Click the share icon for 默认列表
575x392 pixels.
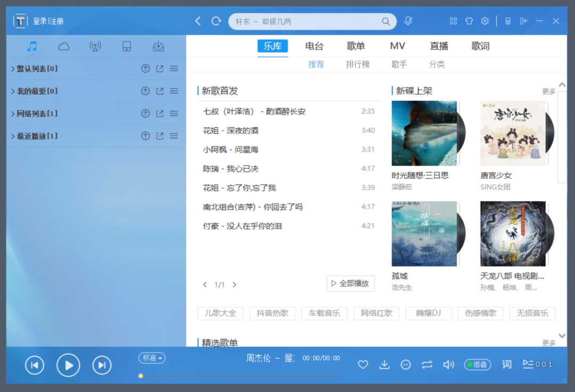tap(160, 69)
